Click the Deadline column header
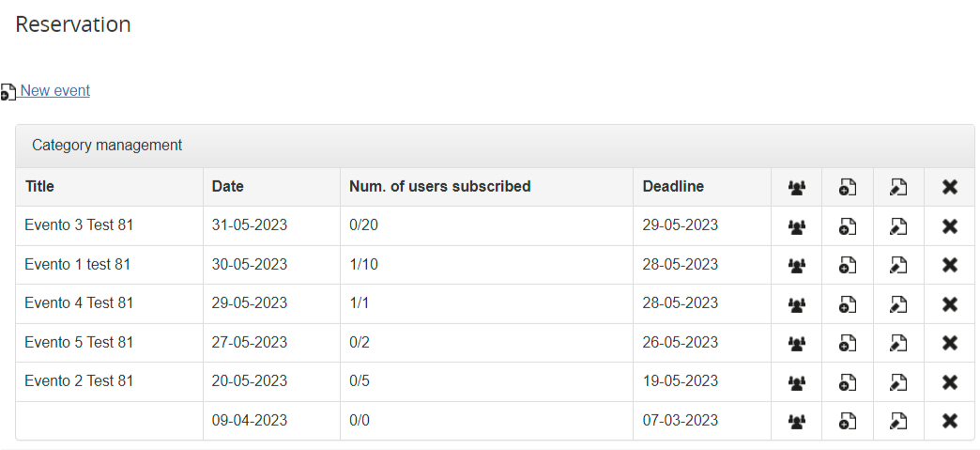The image size is (980, 450). [673, 187]
